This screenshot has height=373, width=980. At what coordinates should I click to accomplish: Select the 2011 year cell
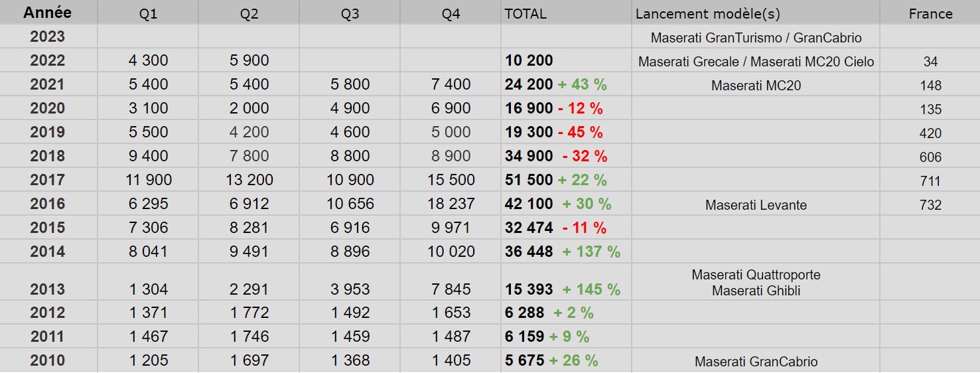pos(48,336)
